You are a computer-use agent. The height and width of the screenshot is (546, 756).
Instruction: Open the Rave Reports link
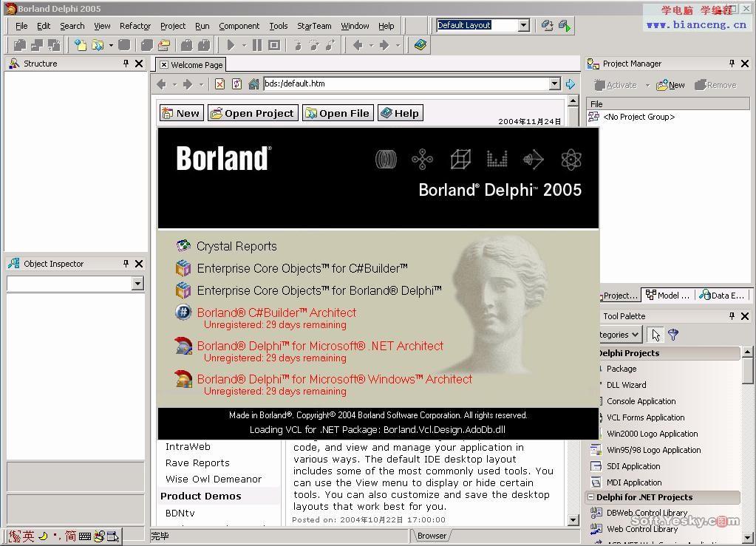point(197,463)
